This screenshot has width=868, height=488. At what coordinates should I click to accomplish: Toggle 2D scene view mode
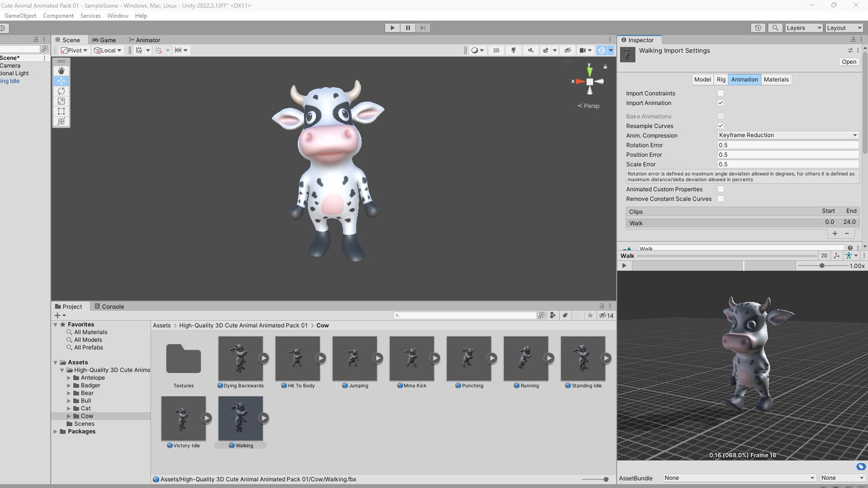(496, 50)
